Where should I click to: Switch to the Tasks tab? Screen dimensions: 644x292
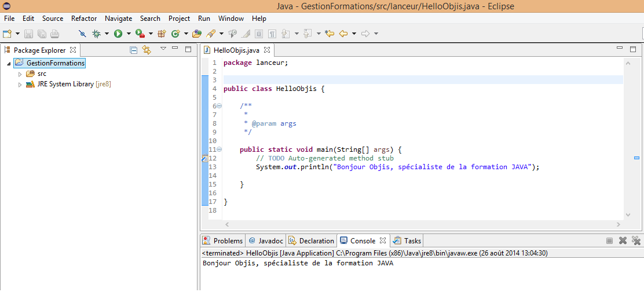pos(408,240)
